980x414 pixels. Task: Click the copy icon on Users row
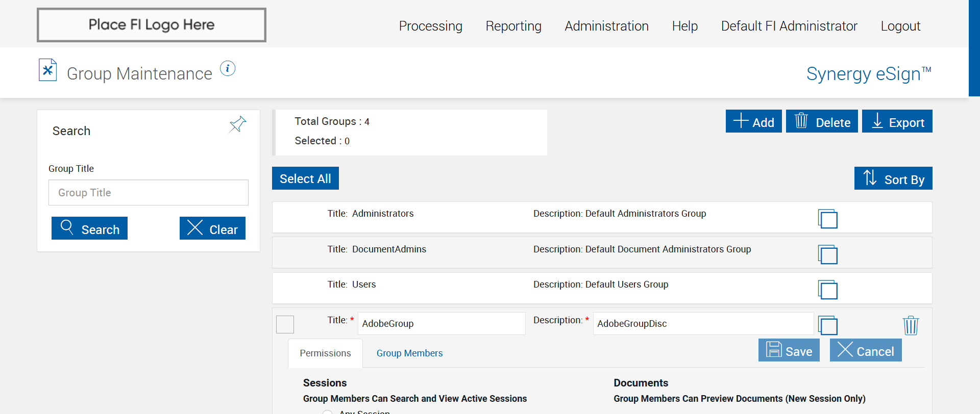827,290
